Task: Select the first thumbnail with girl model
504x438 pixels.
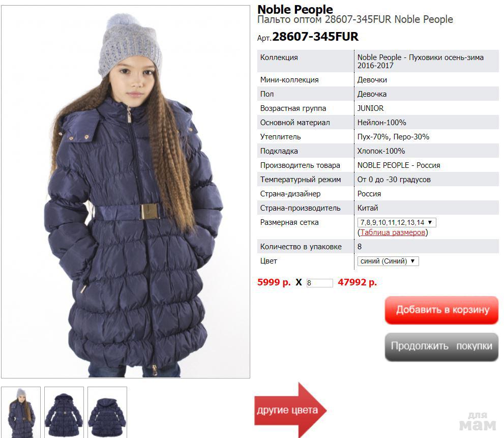Action: 21,412
